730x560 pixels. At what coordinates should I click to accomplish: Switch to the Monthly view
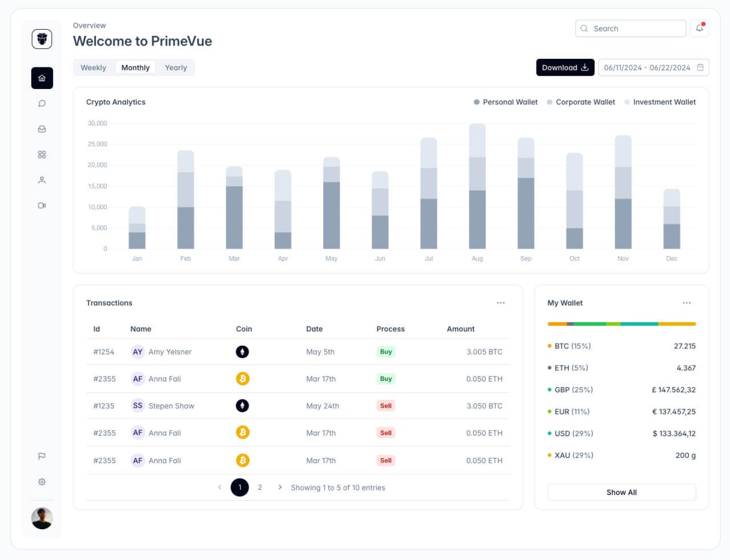coord(135,67)
